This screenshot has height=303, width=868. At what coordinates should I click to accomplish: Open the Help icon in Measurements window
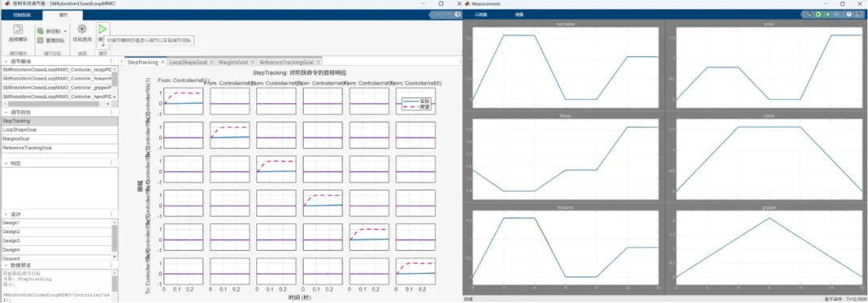coord(849,14)
